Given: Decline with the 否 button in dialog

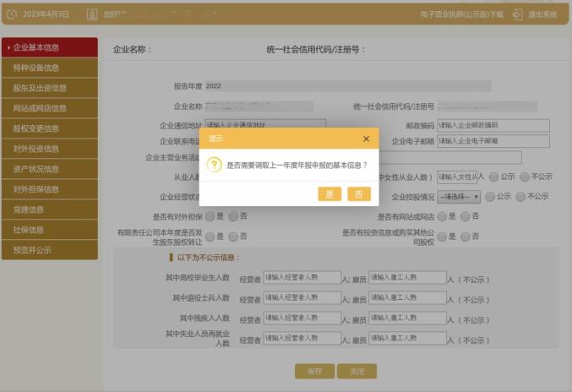Looking at the screenshot, I should point(359,194).
